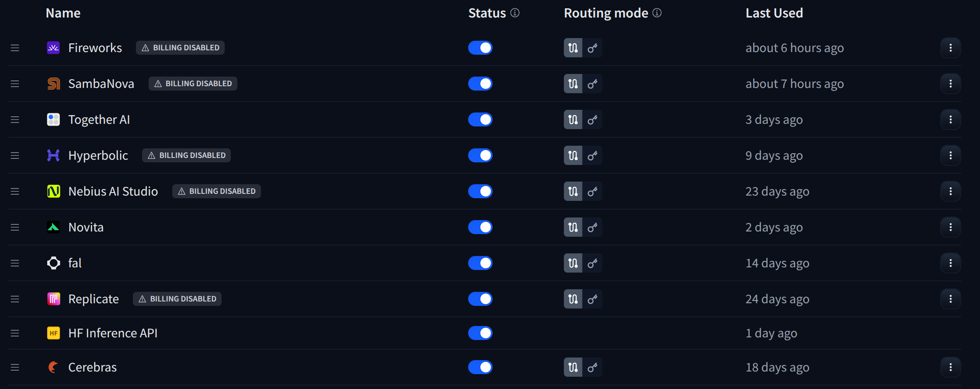The height and width of the screenshot is (389, 980).
Task: Click the fal drag handle
Action: pos(15,263)
